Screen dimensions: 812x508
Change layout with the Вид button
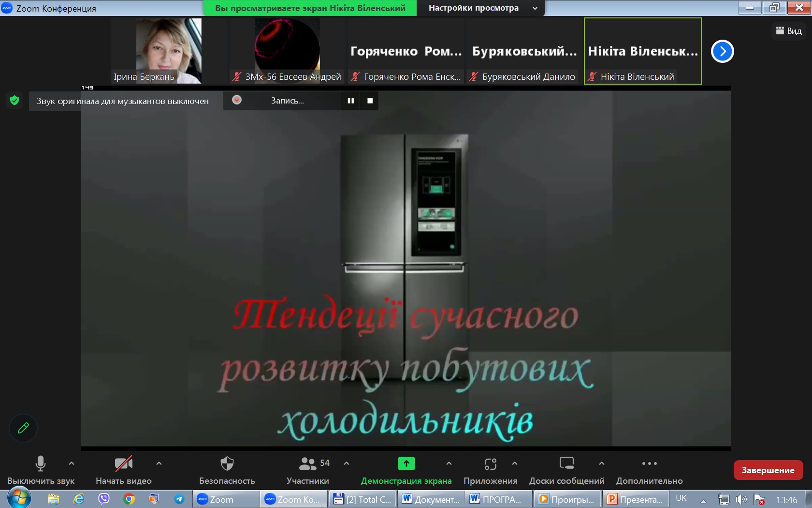click(789, 31)
